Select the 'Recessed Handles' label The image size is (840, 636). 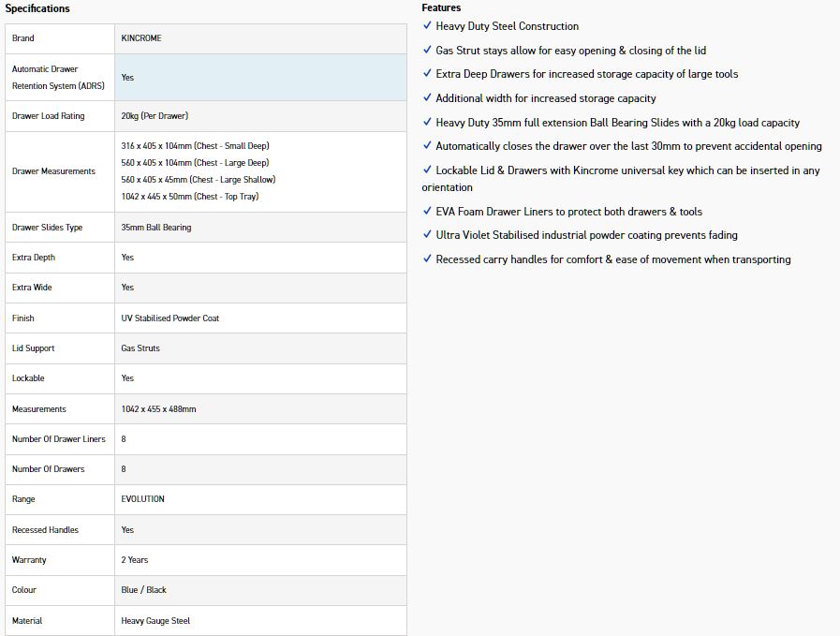pos(46,530)
